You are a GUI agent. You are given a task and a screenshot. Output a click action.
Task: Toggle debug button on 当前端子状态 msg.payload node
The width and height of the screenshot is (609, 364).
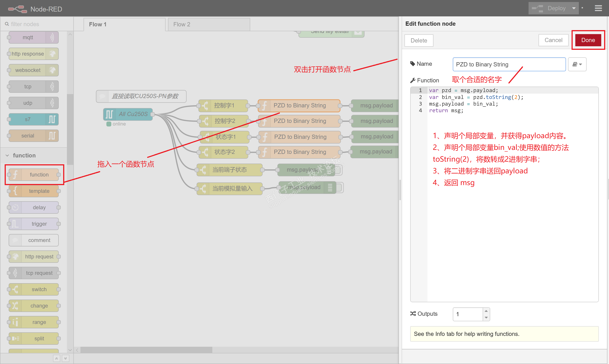[x=338, y=170]
